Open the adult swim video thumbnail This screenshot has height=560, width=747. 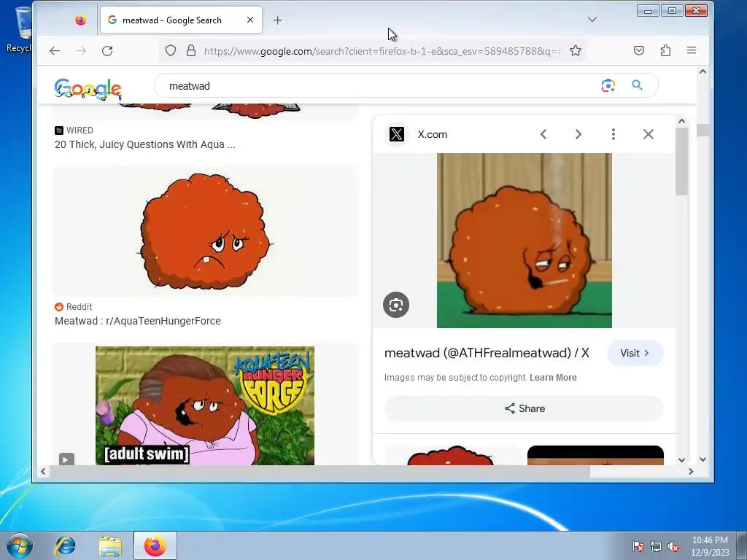[x=205, y=405]
